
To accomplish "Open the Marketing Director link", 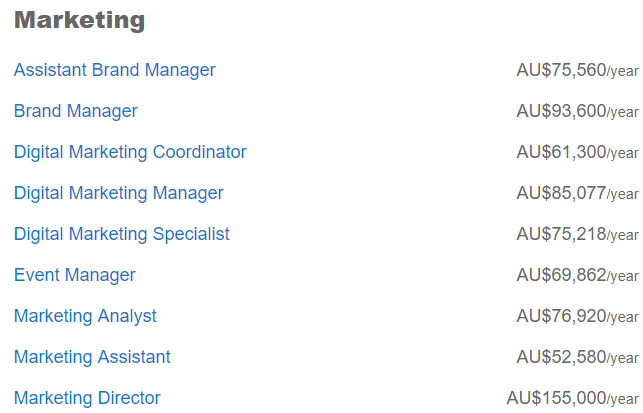I will [87, 398].
